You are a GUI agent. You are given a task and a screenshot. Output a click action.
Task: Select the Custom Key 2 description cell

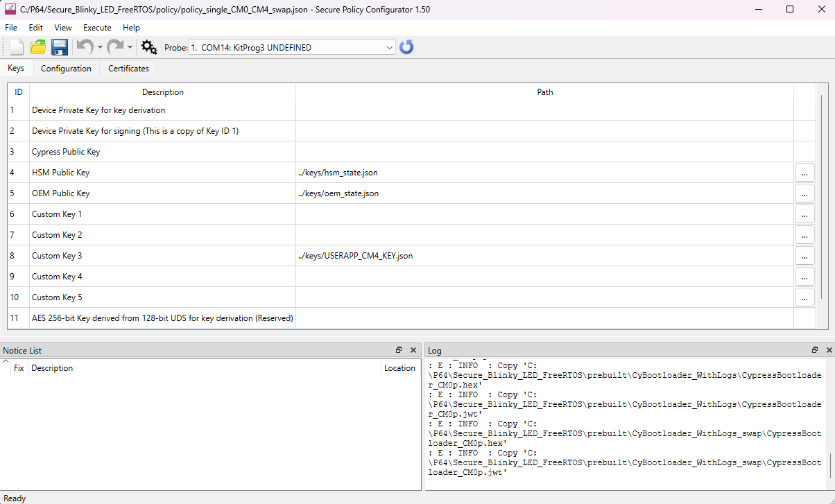(162, 235)
